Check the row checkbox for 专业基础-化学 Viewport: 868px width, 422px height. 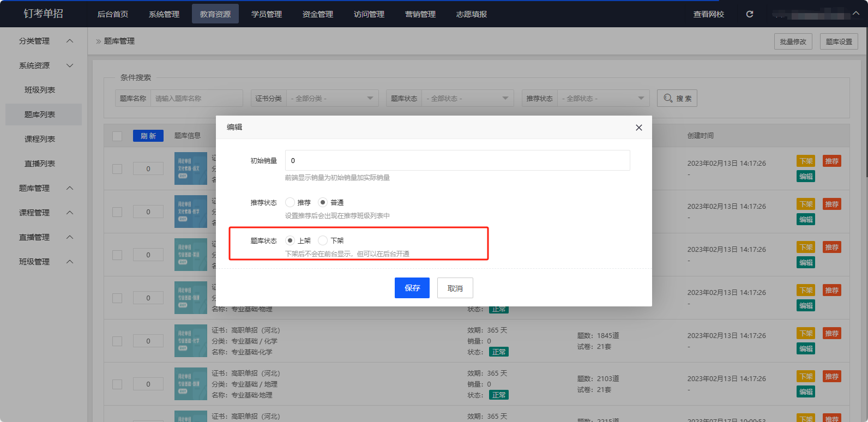click(x=117, y=341)
